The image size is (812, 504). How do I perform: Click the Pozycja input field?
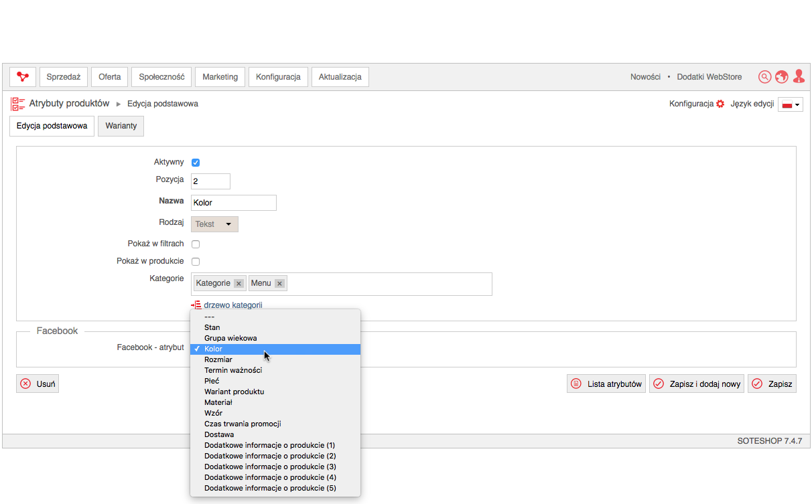210,181
